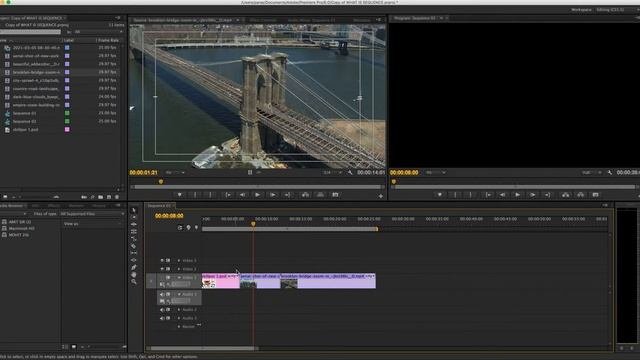Screen dimensions: 640x360
Task: Toggle Video 3 track output eye
Action: (x=162, y=260)
